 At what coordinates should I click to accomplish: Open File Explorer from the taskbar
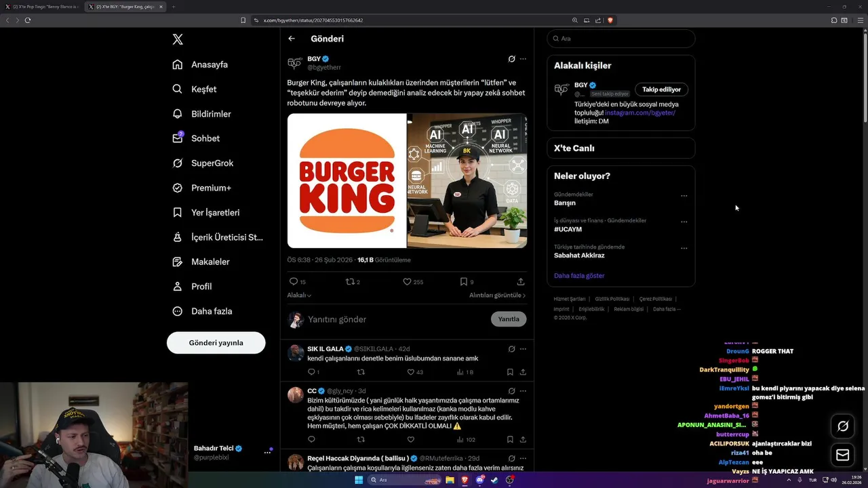coord(450,480)
